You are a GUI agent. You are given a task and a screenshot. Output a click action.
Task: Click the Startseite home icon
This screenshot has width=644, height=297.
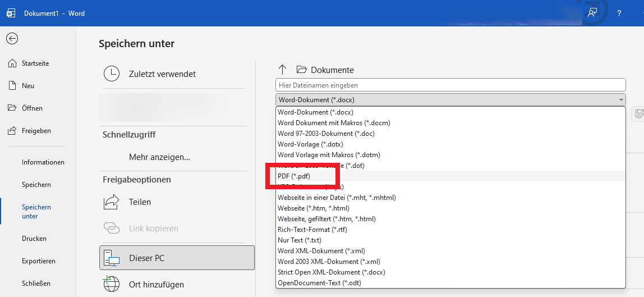[12, 63]
